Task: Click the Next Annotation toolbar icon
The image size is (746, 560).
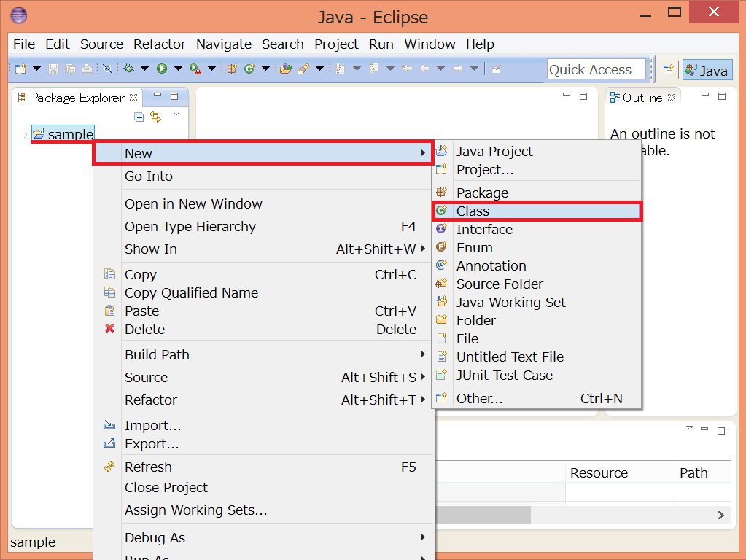Action: (340, 69)
